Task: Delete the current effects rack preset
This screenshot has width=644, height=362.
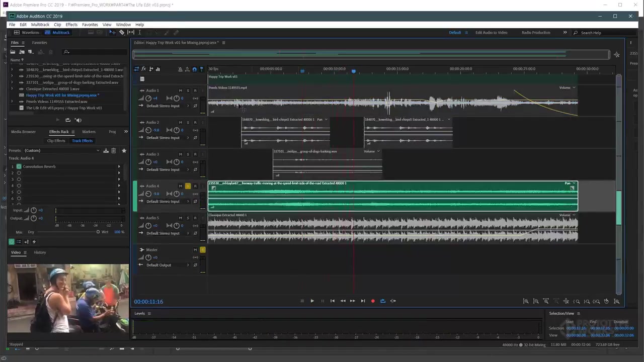Action: point(114,150)
